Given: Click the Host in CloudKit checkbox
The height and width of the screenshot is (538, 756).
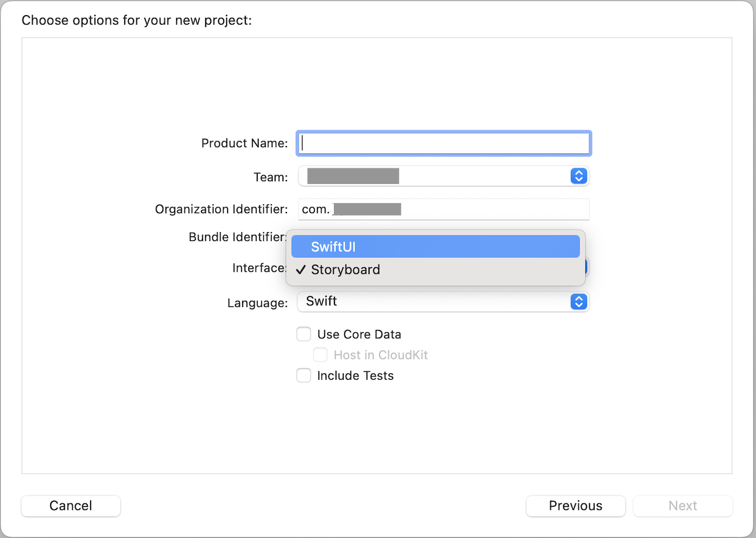Looking at the screenshot, I should pos(320,355).
